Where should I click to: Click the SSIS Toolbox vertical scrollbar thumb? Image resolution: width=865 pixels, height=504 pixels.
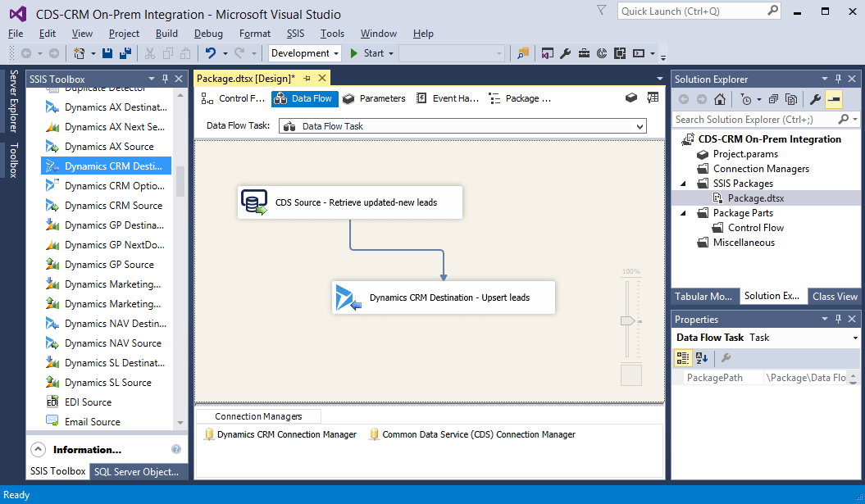pos(180,181)
